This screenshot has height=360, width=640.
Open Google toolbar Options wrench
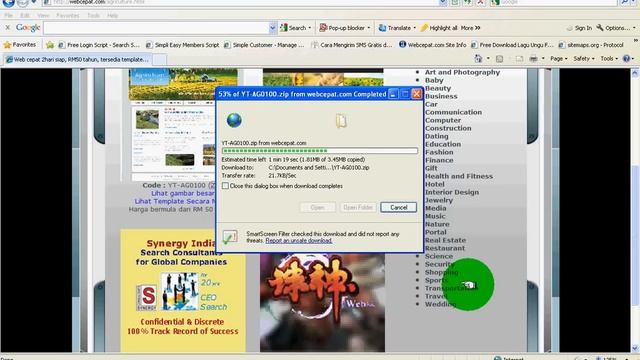tap(616, 28)
